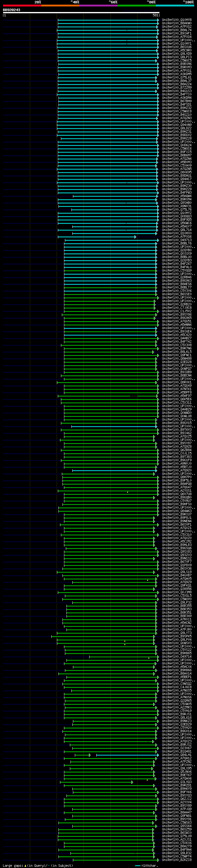This screenshot has height=868, width=197.
Task: Click UniRef100_B8LKL5 label
Action: pyautogui.click(x=176, y=352)
